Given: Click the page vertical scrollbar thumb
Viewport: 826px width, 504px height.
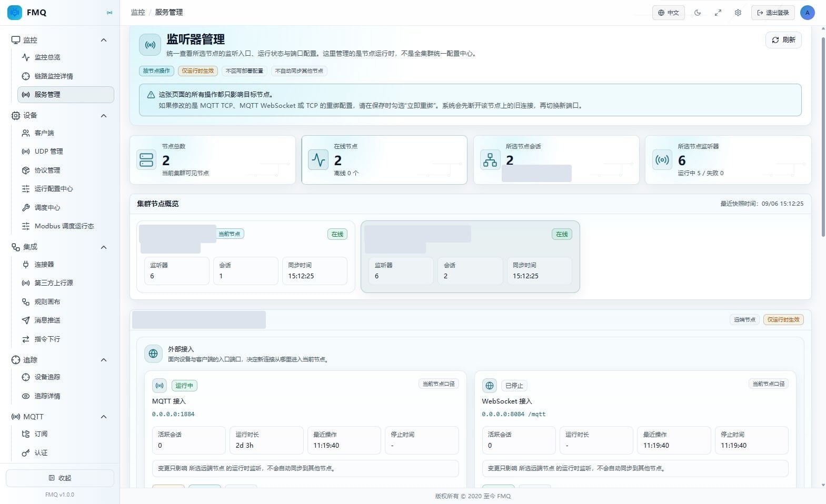Looking at the screenshot, I should click(823, 137).
